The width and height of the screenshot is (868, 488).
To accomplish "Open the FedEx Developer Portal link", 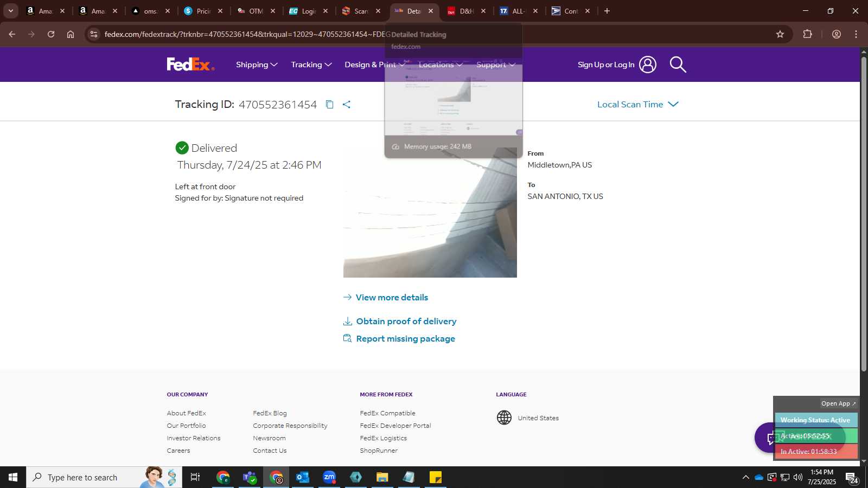I will (x=395, y=426).
